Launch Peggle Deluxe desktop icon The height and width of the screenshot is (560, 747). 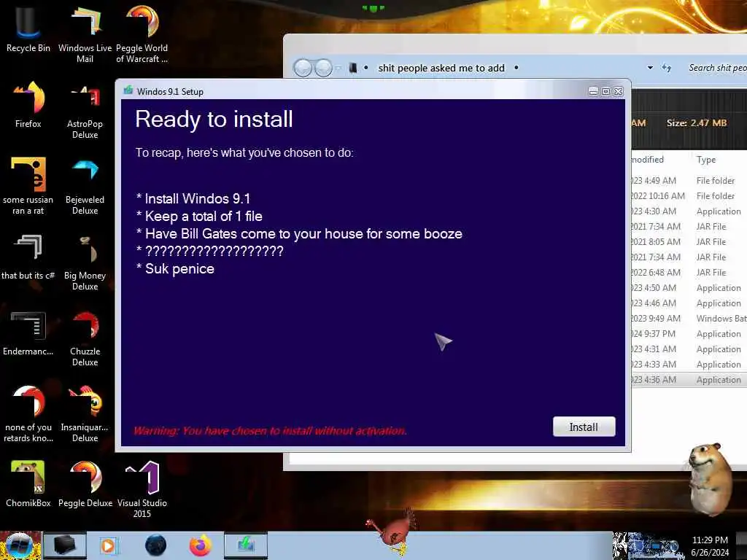pyautogui.click(x=85, y=484)
